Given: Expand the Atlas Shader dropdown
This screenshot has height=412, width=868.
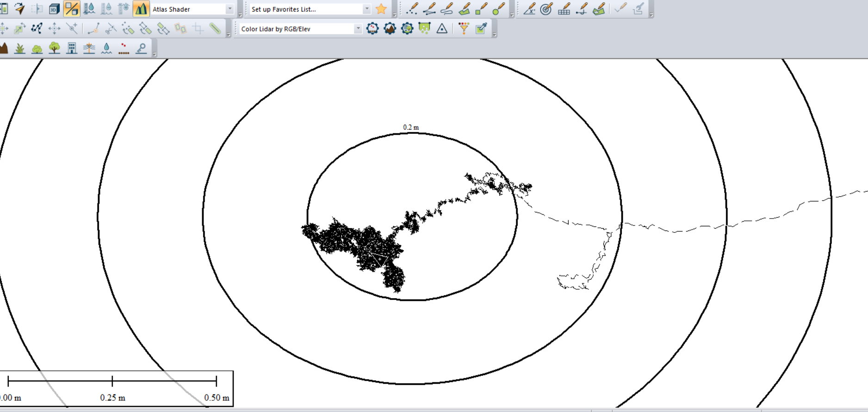Looking at the screenshot, I should pos(229,9).
